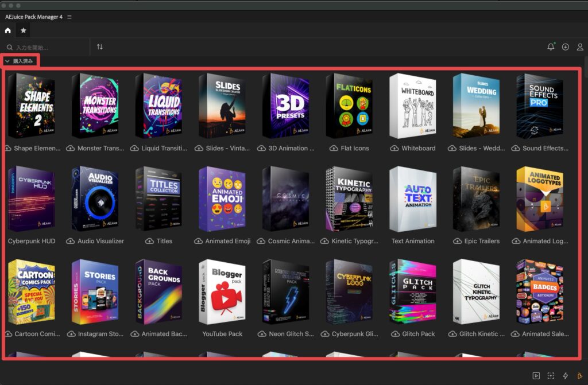
Task: Download Animated Logotypes via cloud icon
Action: pos(516,241)
